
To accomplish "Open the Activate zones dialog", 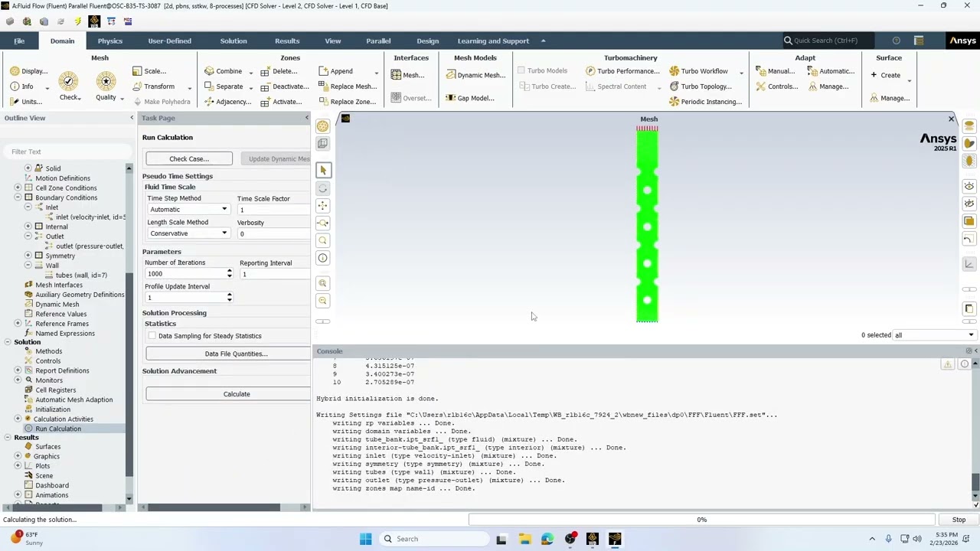I will (x=282, y=102).
